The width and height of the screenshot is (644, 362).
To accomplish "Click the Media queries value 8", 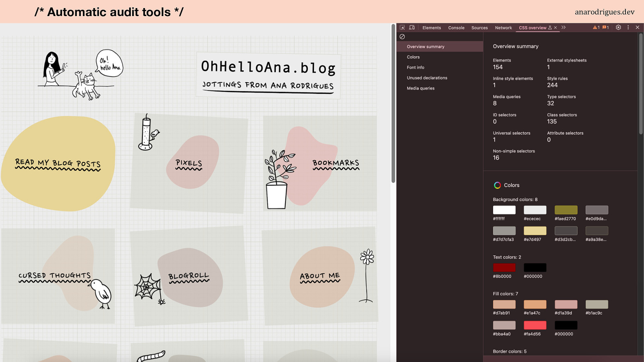I will [495, 103].
